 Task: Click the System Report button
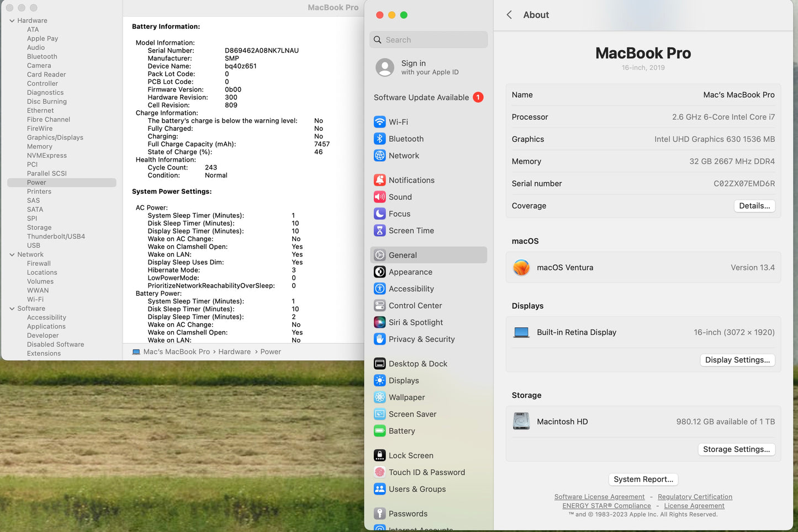click(643, 479)
